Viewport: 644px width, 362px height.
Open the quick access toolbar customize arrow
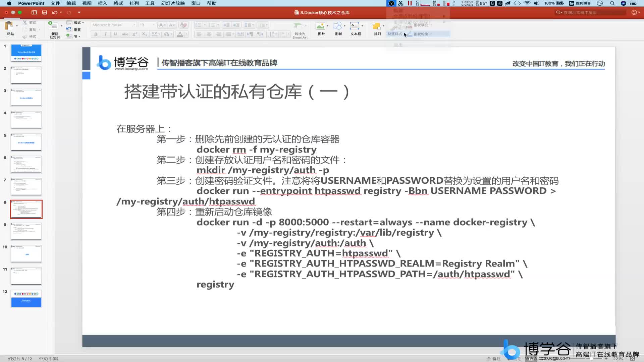[x=79, y=12]
